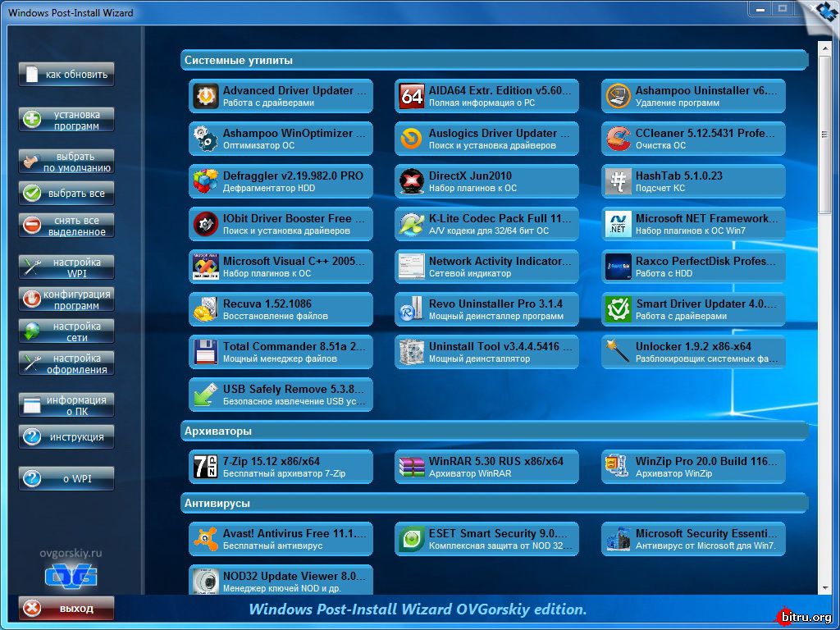The width and height of the screenshot is (840, 630).
Task: Select the Recuva helmet icon
Action: pos(206,309)
